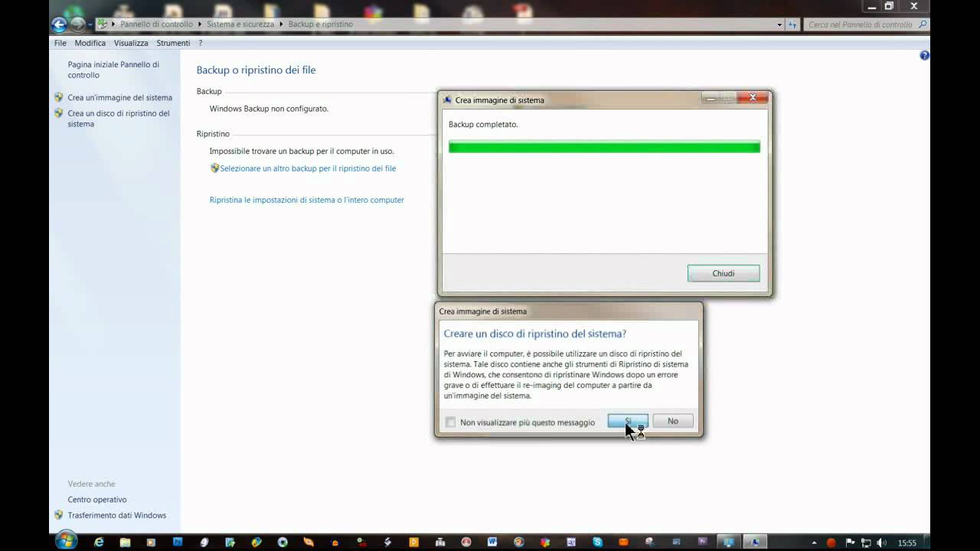Open the blue help question mark icon

[924, 56]
